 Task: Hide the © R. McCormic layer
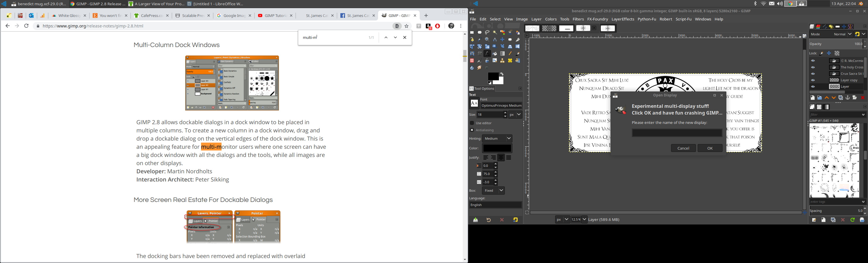coord(813,61)
